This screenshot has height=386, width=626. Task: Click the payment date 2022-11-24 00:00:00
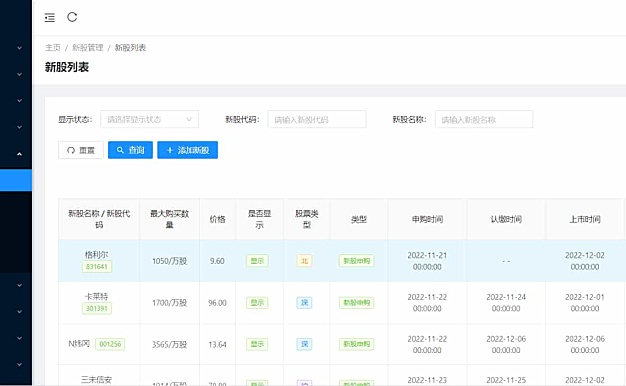click(x=506, y=303)
